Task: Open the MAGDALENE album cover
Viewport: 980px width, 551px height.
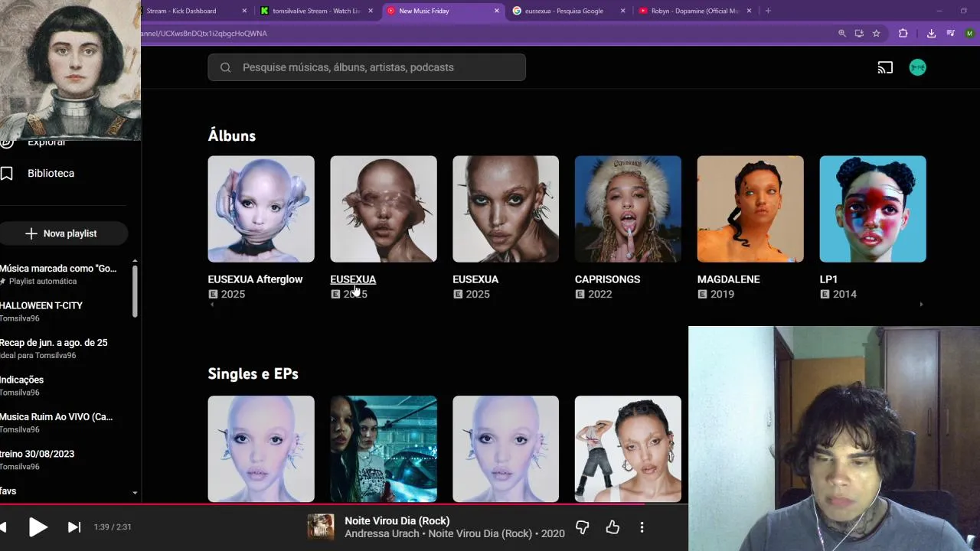Action: pyautogui.click(x=750, y=209)
